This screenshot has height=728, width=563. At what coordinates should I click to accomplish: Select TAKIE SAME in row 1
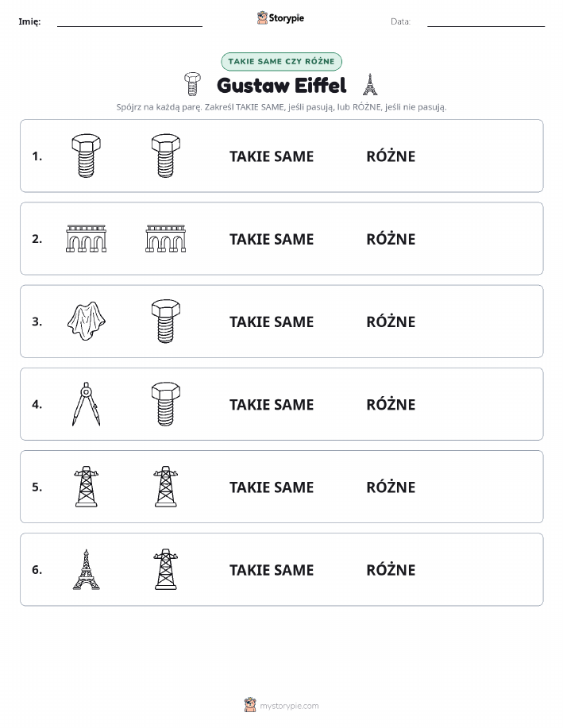272,156
